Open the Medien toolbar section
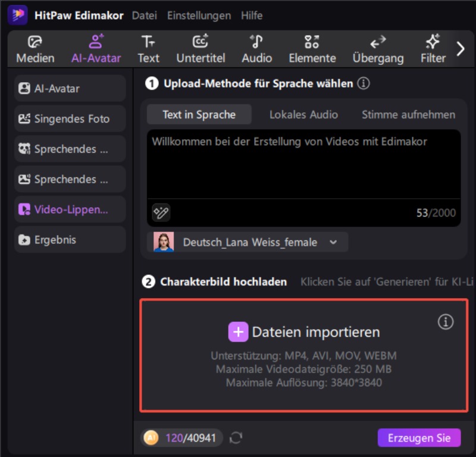The image size is (476, 457). [35, 49]
